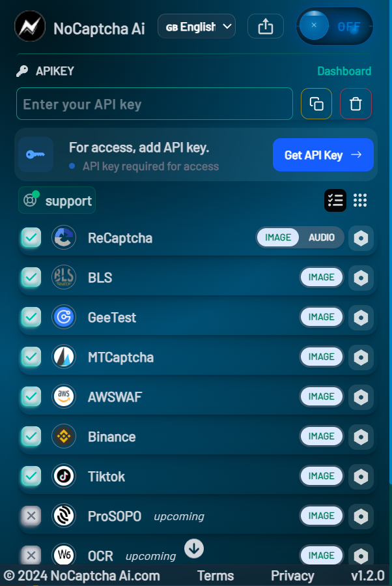
Task: Open the ReCaptcha service icon
Action: pyautogui.click(x=64, y=237)
